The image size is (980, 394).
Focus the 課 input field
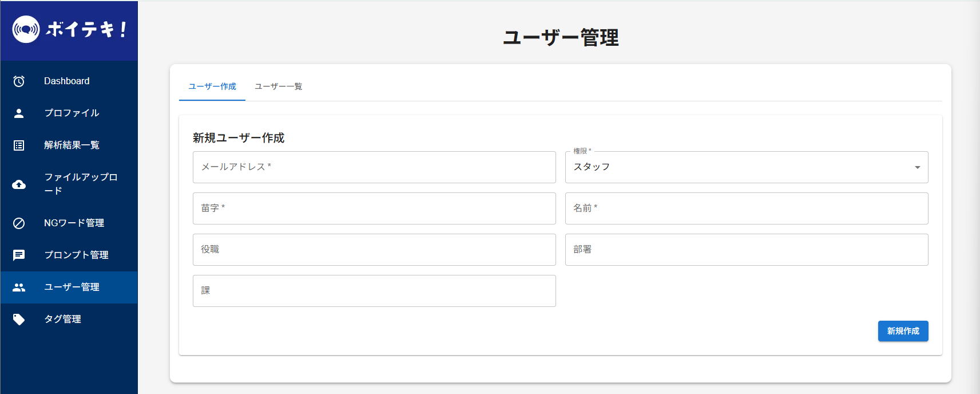pyautogui.click(x=374, y=291)
